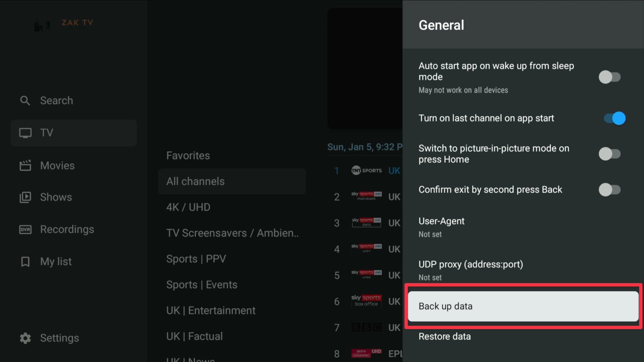Select the Sports | PPV category
The height and width of the screenshot is (362, 644).
point(196,259)
